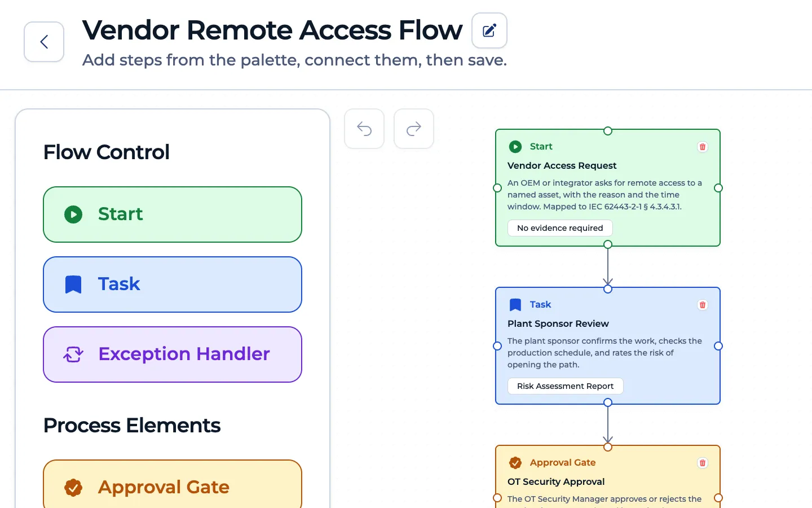812x508 pixels.
Task: Click the blue bookmark icon in the Plant Sponsor Review node
Action: click(515, 305)
